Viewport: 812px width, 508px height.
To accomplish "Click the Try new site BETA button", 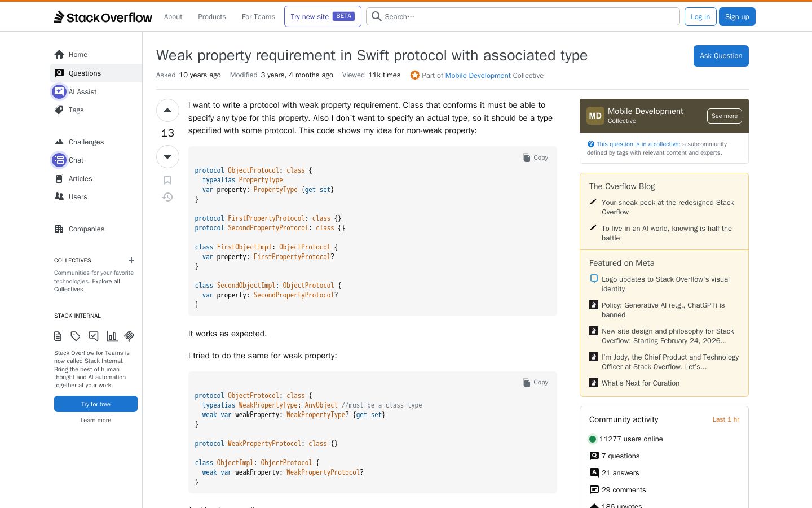I will (x=323, y=16).
